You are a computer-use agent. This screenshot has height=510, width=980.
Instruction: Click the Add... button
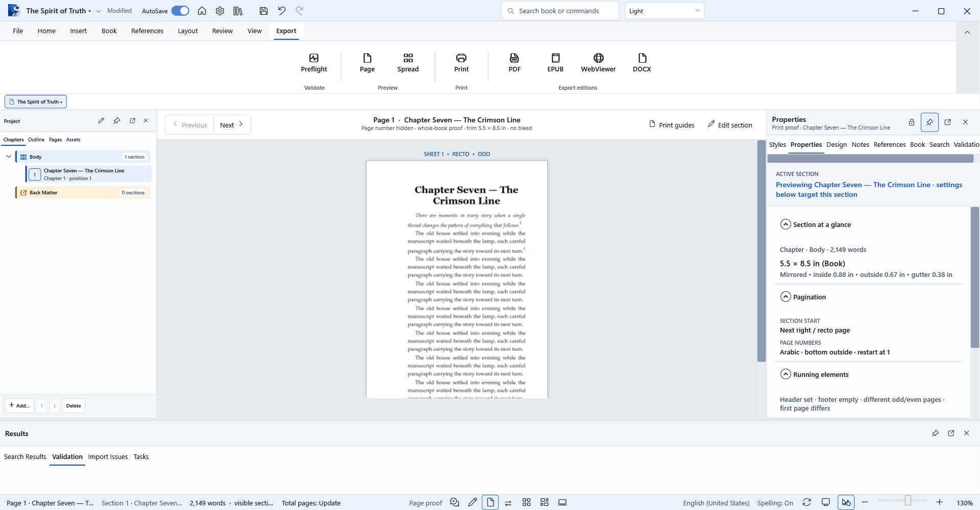click(x=19, y=405)
